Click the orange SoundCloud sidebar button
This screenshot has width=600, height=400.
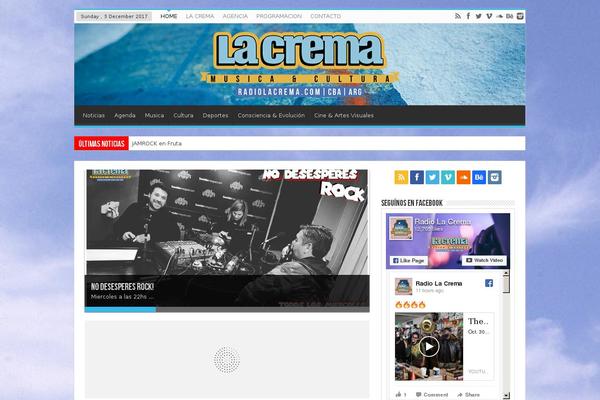tap(463, 177)
